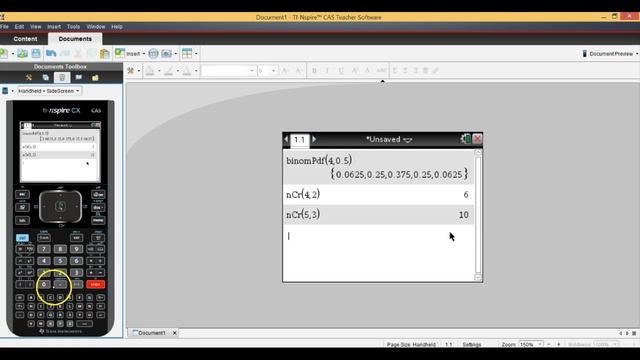640x360 pixels.
Task: Open the font size combo box
Action: 267,71
